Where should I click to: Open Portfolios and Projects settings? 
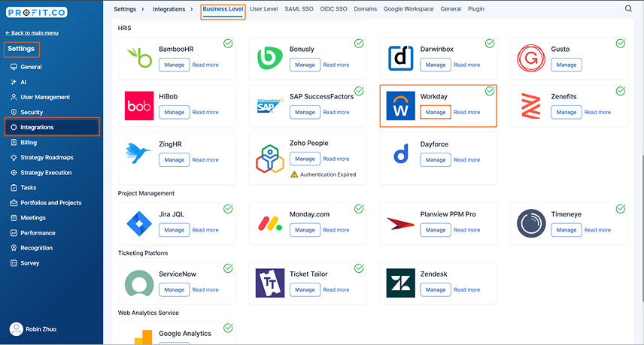coord(52,203)
